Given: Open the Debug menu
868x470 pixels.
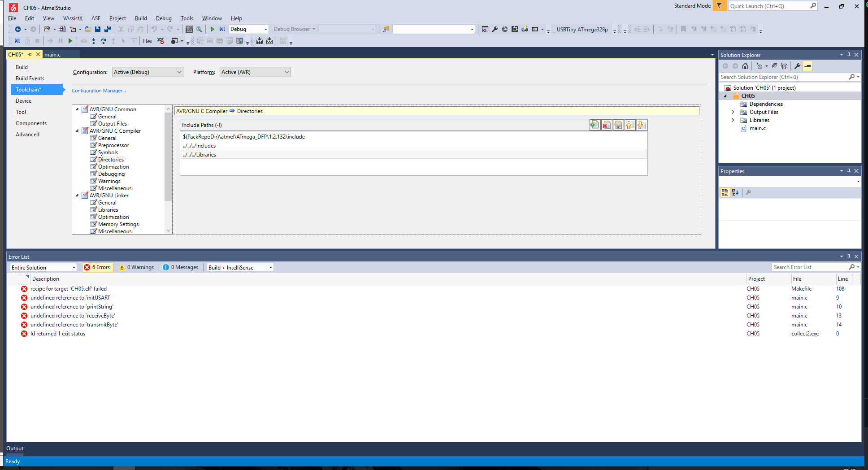Looking at the screenshot, I should 164,18.
